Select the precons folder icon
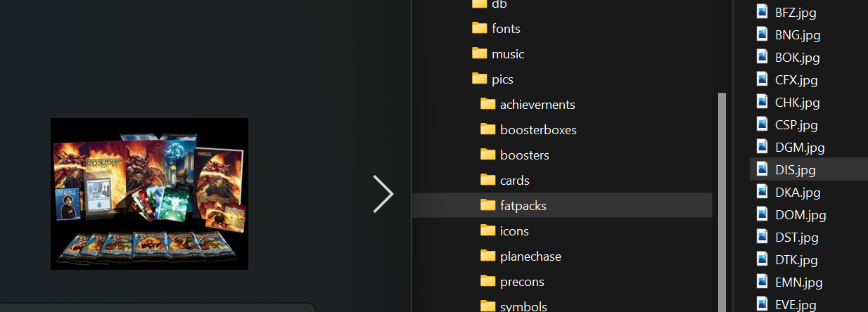Image resolution: width=868 pixels, height=312 pixels. point(488,281)
